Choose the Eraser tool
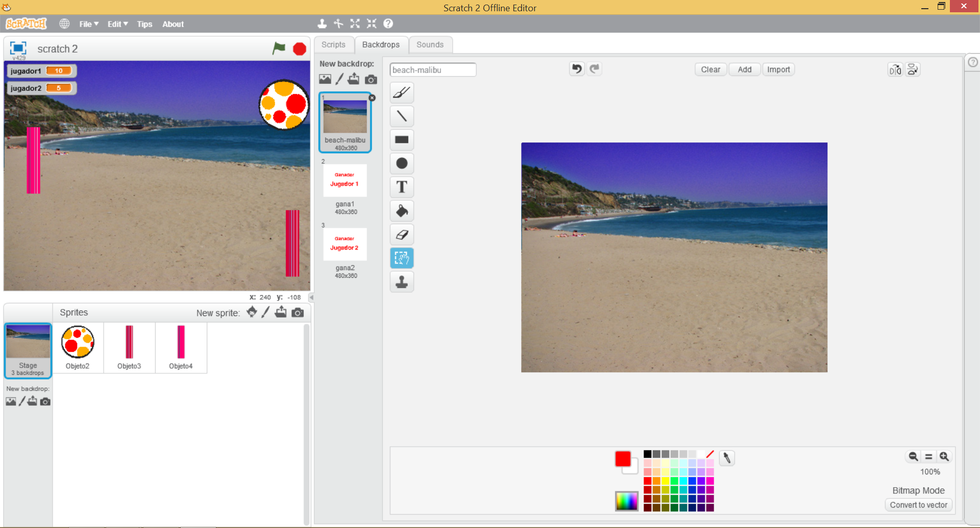980x528 pixels. pos(402,234)
